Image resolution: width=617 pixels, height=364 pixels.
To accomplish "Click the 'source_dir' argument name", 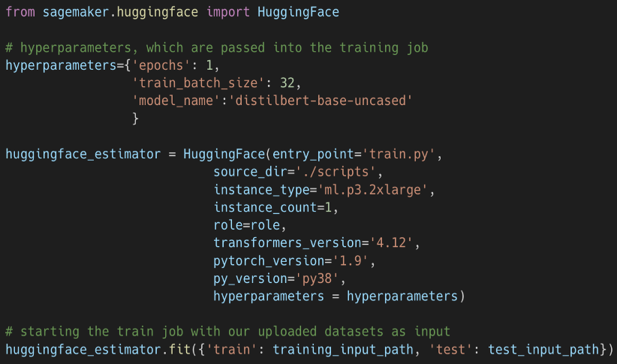I will (x=250, y=172).
